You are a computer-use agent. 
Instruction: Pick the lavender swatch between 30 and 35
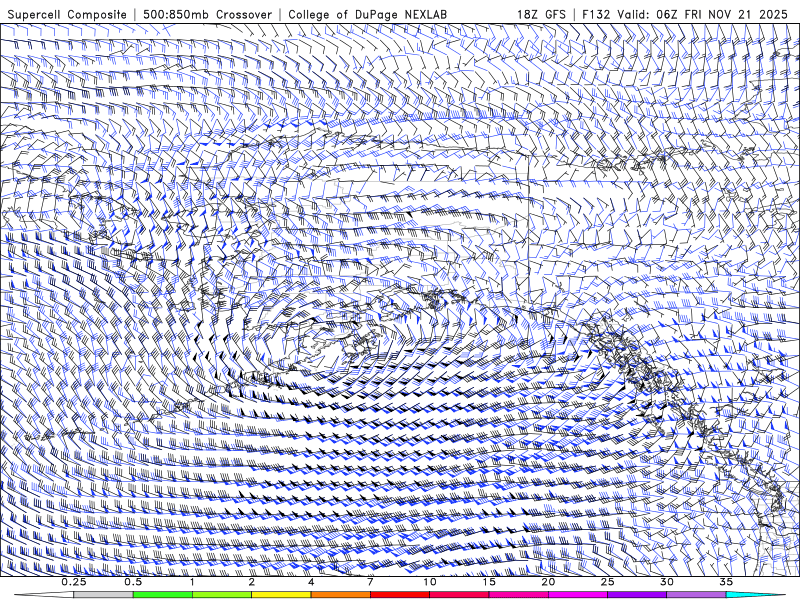pos(696,595)
